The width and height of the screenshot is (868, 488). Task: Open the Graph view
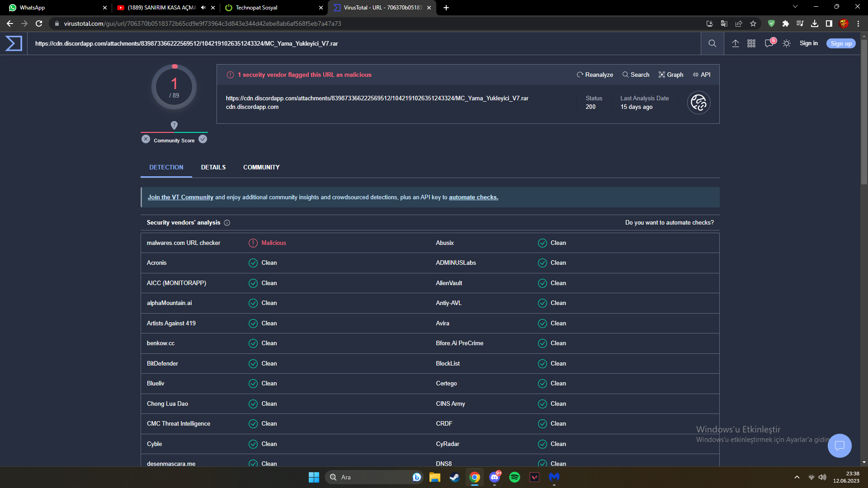(671, 75)
